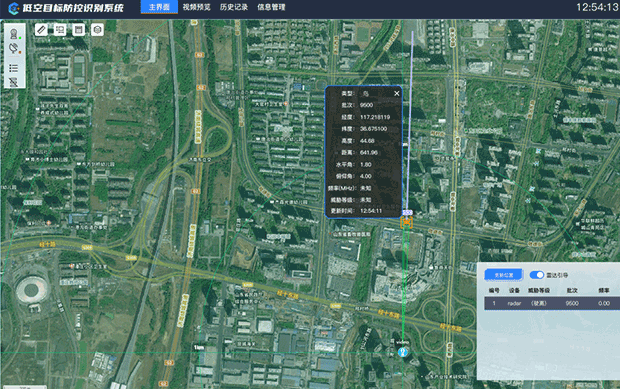Image resolution: width=620 pixels, height=389 pixels.
Task: Select the radar row with batch 9500
Action: click(552, 303)
